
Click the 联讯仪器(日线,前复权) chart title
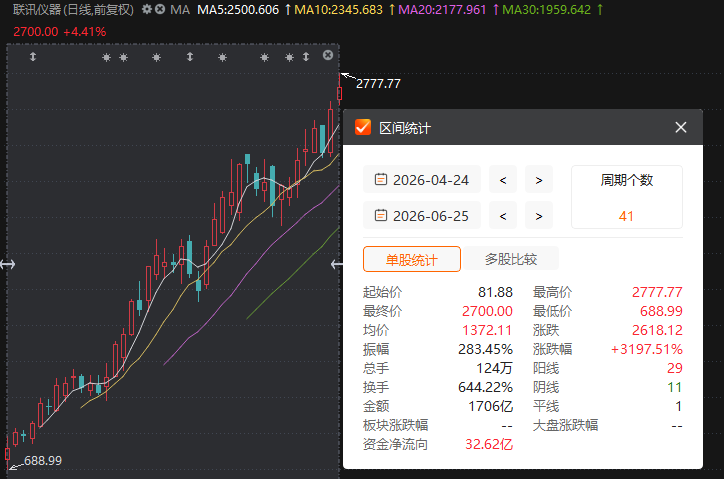[x=73, y=9]
